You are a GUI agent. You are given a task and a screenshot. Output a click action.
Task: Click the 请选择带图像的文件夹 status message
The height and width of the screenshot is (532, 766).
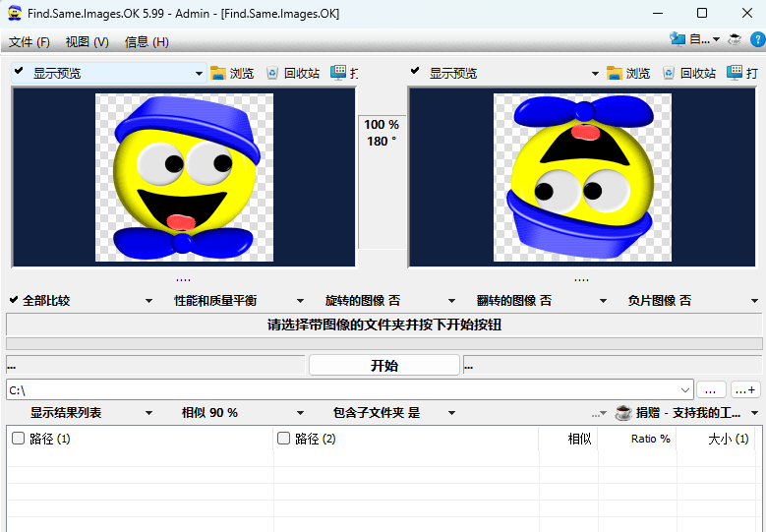384,325
